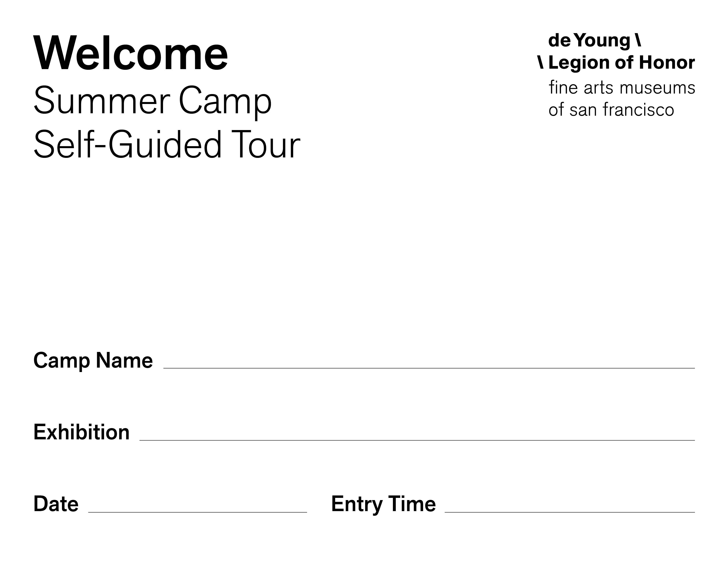Click the word Tour in the heading
728x563 pixels.
265,144
